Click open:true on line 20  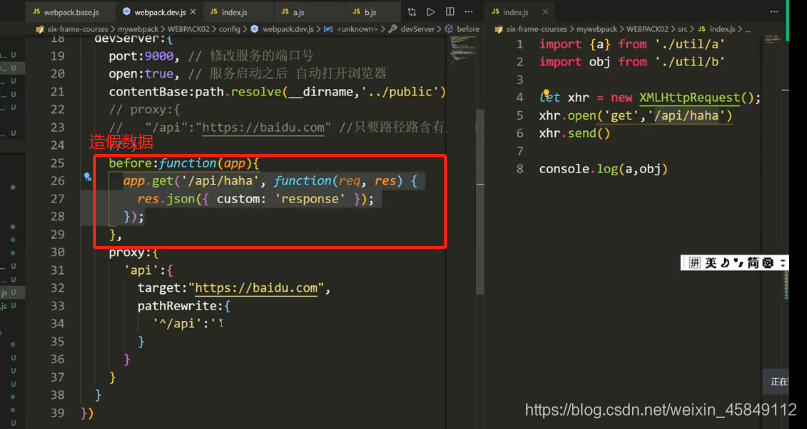[141, 74]
